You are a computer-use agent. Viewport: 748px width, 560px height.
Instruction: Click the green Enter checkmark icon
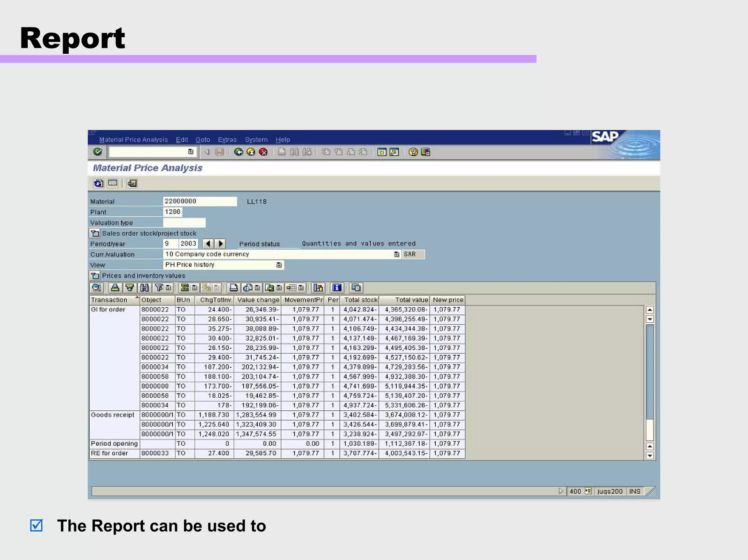[x=98, y=151]
